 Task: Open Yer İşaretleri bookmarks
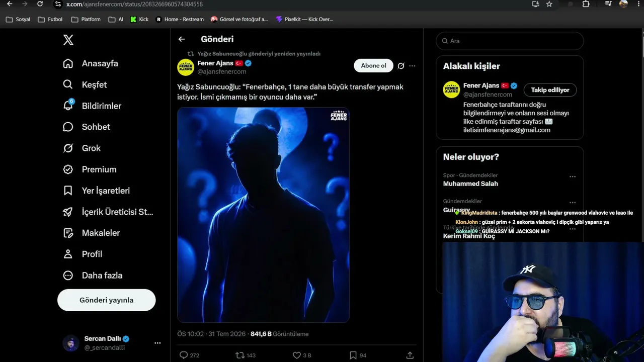[96, 191]
